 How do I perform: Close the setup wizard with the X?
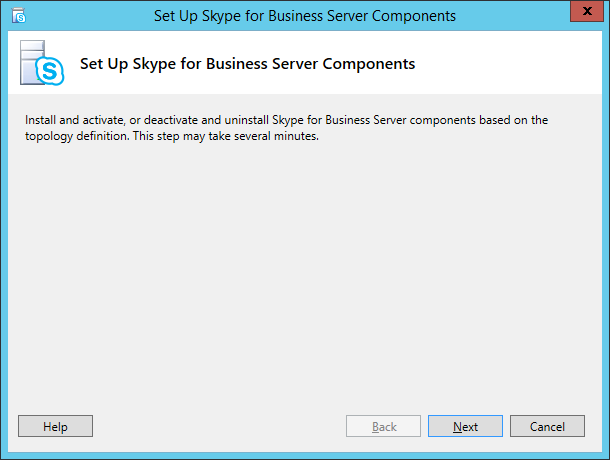point(587,11)
